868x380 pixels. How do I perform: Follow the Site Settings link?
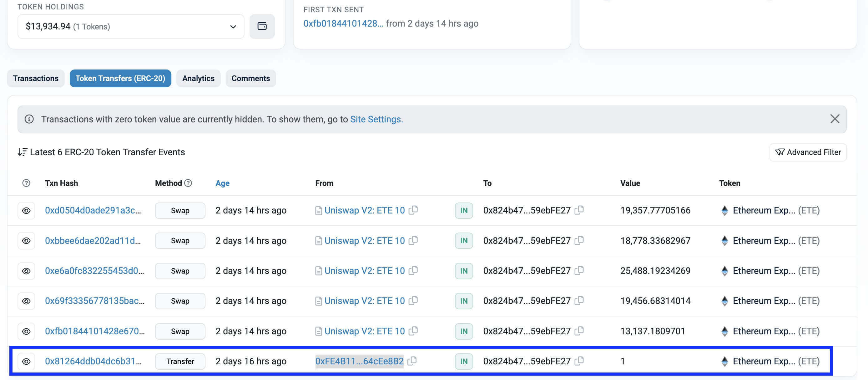(376, 119)
